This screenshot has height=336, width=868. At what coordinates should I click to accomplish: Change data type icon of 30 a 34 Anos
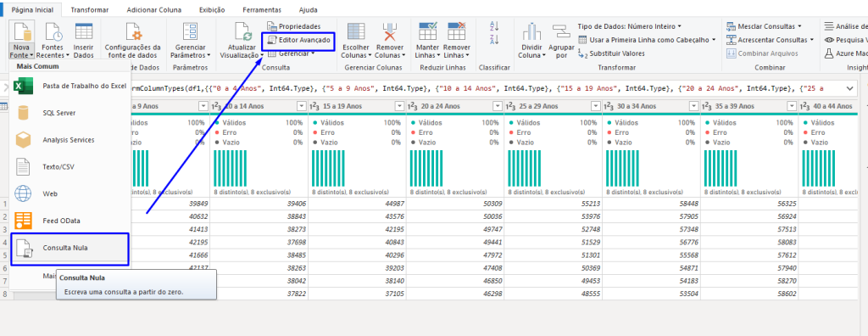[x=608, y=106]
